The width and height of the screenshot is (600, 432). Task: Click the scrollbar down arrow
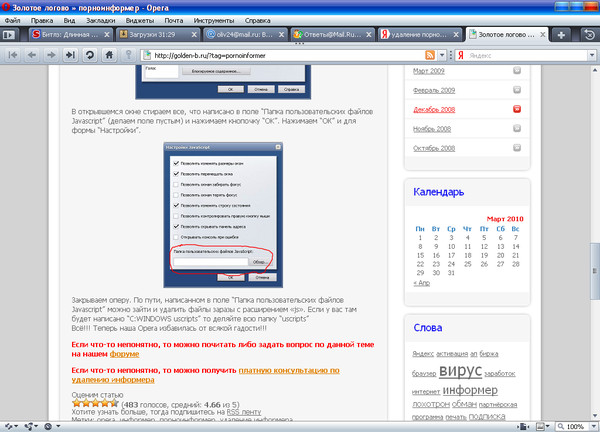[595, 416]
